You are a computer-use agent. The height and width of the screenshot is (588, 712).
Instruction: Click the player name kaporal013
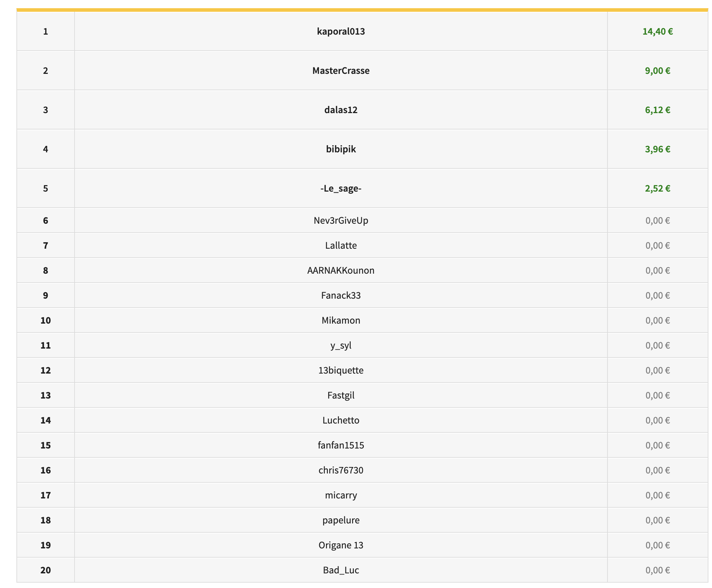tap(341, 31)
